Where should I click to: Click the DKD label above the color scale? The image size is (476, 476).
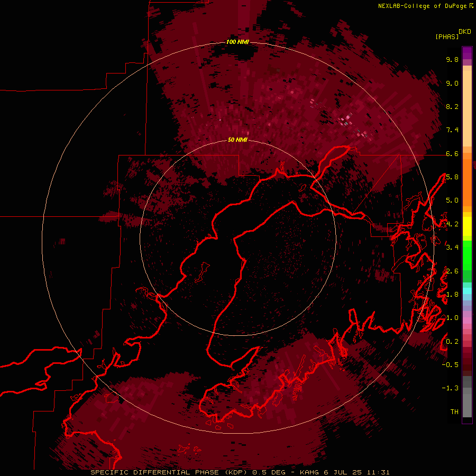(465, 31)
